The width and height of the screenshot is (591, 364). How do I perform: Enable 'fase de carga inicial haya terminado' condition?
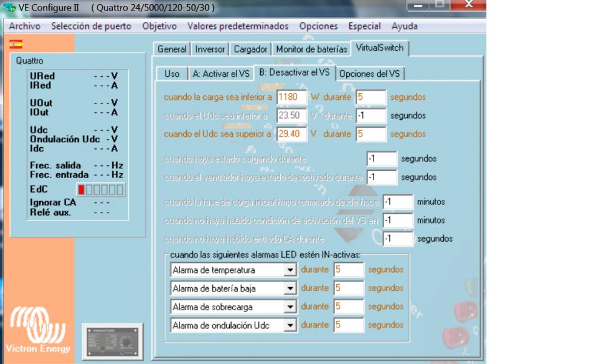pyautogui.click(x=271, y=202)
